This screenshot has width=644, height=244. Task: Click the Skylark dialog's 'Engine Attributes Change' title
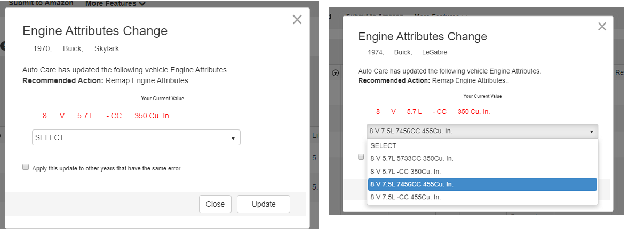(95, 31)
